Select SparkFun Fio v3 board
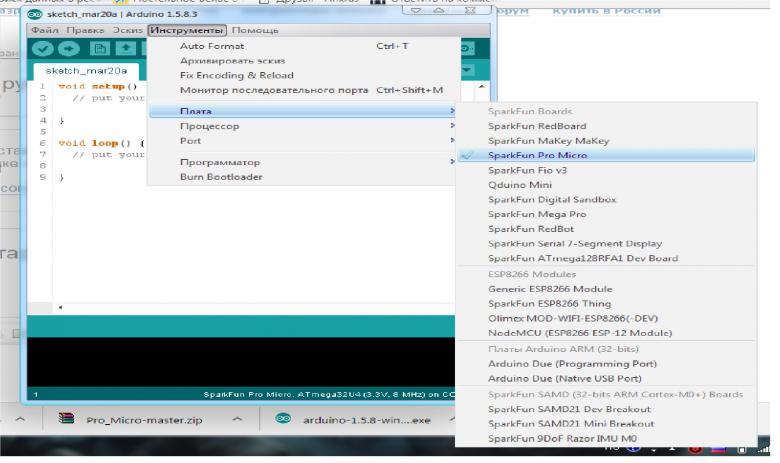 pos(606,170)
